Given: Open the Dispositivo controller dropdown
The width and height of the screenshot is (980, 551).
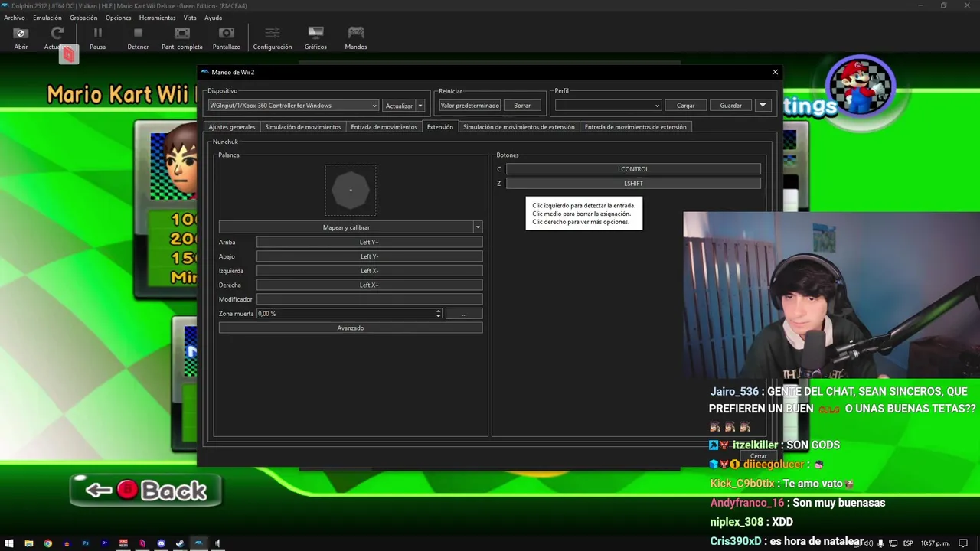Looking at the screenshot, I should pos(293,106).
